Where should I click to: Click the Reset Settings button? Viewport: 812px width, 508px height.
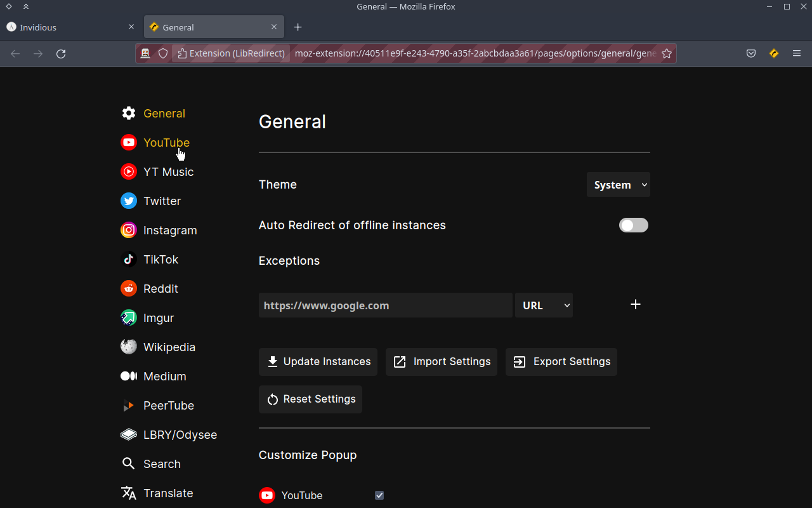coord(310,399)
